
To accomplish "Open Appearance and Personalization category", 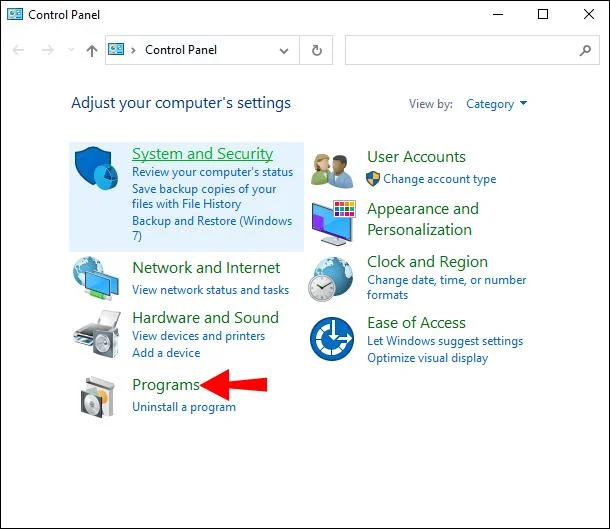I will [x=423, y=219].
